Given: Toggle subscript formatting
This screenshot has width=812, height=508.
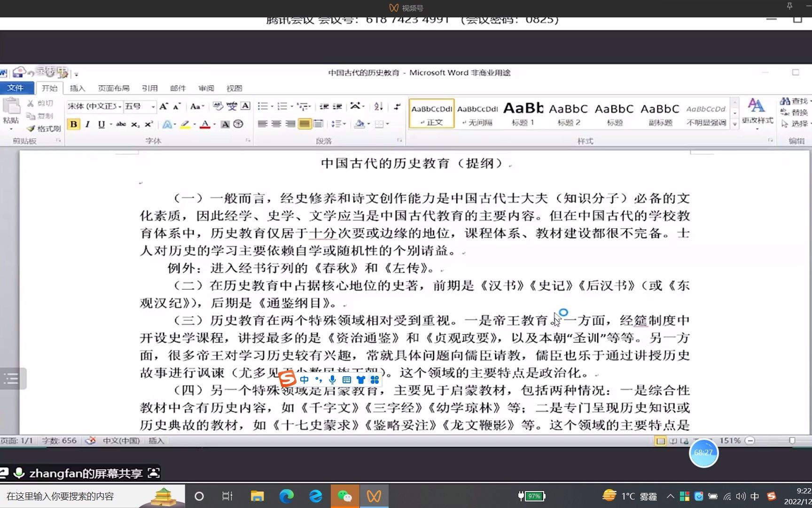Looking at the screenshot, I should pyautogui.click(x=135, y=124).
